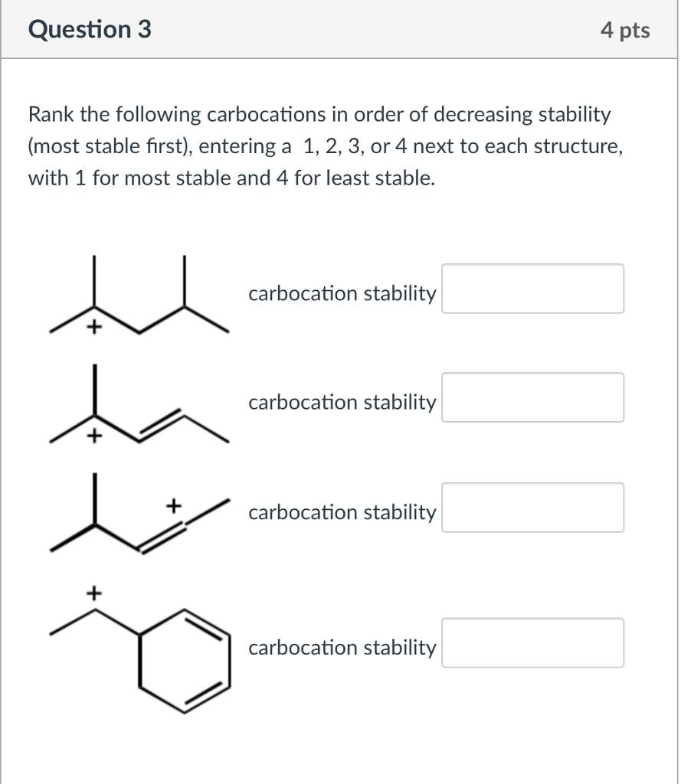Click the plus charge on the first structure

[94, 328]
